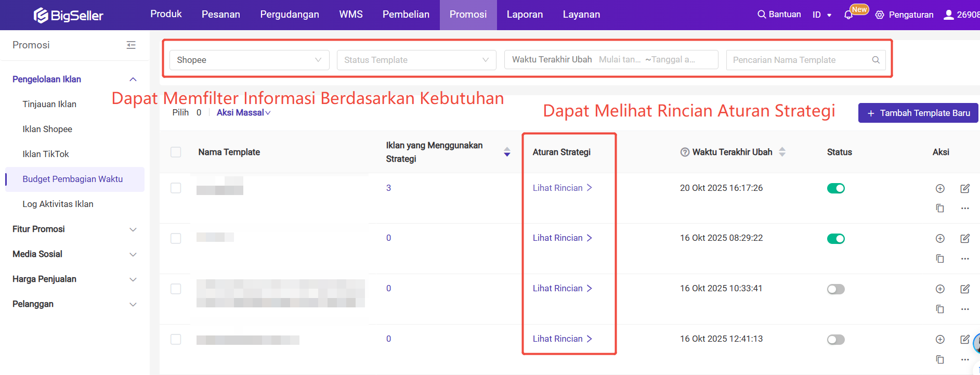980x375 pixels.
Task: Enable the status toggle for 16 Okt 10:33:41 row
Action: click(835, 289)
